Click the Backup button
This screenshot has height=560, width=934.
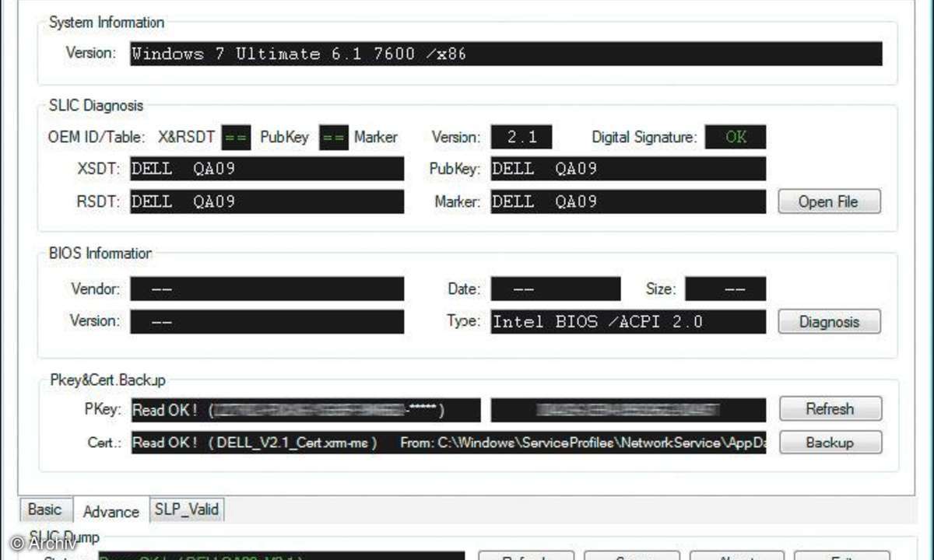point(830,443)
